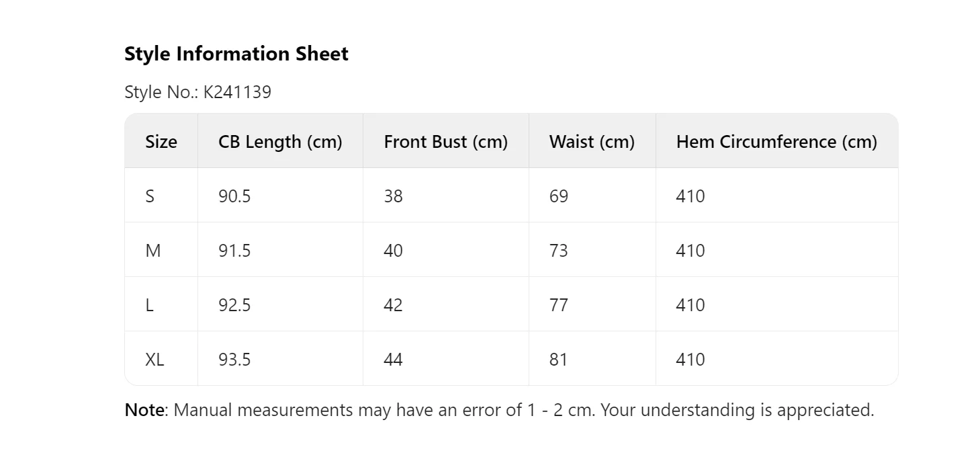Select the size L row label
Viewport: 980px width, 451px height.
[149, 305]
